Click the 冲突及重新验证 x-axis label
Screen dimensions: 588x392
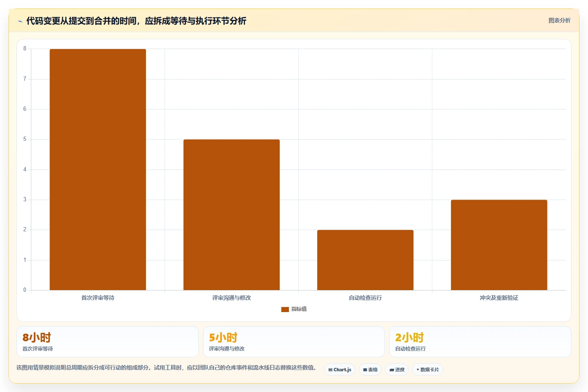pyautogui.click(x=499, y=298)
